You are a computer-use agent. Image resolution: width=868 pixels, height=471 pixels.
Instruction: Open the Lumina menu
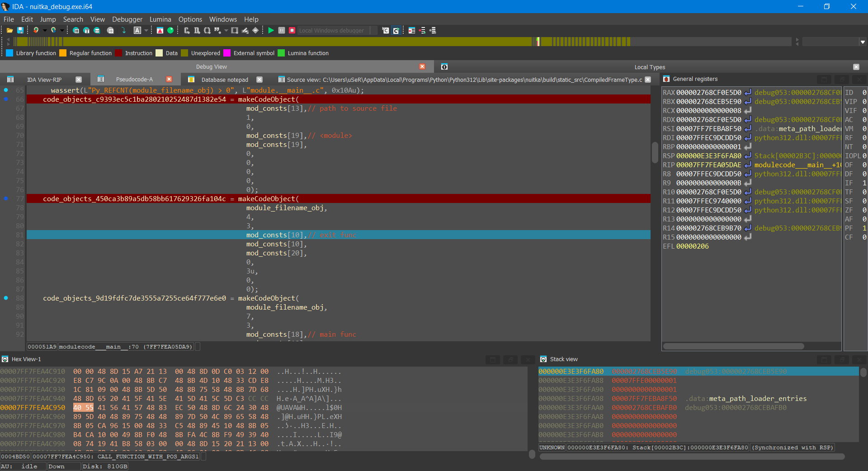(160, 19)
